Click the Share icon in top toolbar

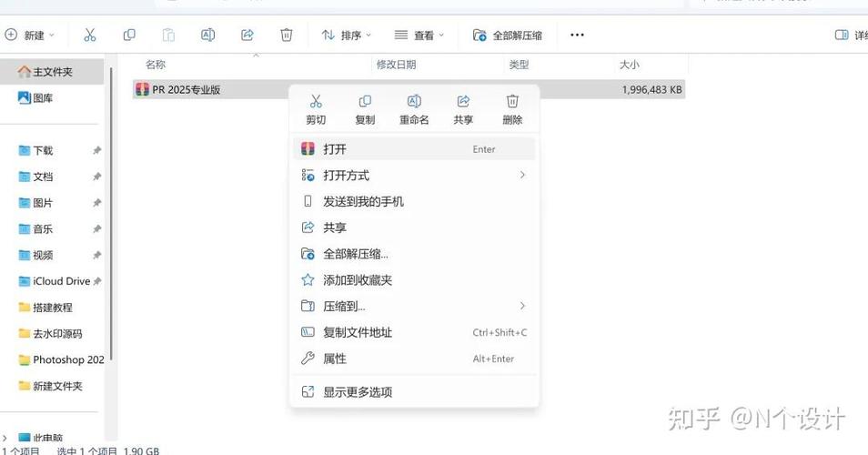[247, 35]
